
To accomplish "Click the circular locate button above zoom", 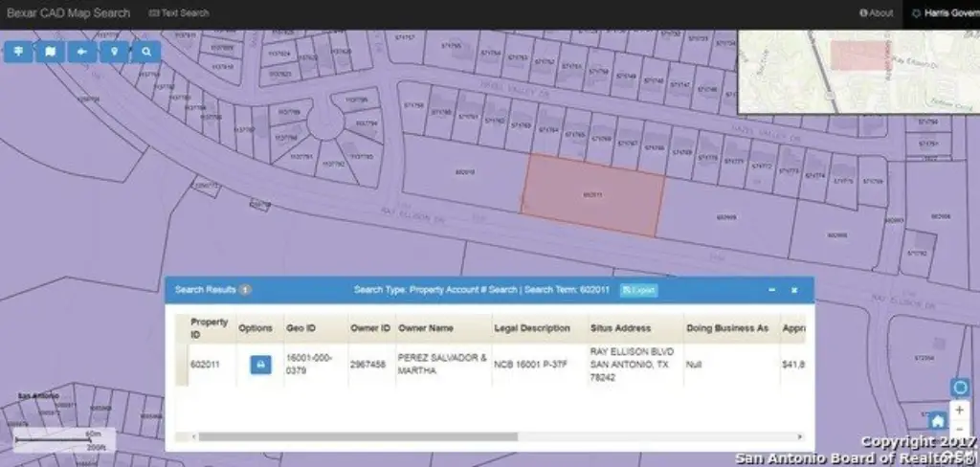I will (x=960, y=388).
